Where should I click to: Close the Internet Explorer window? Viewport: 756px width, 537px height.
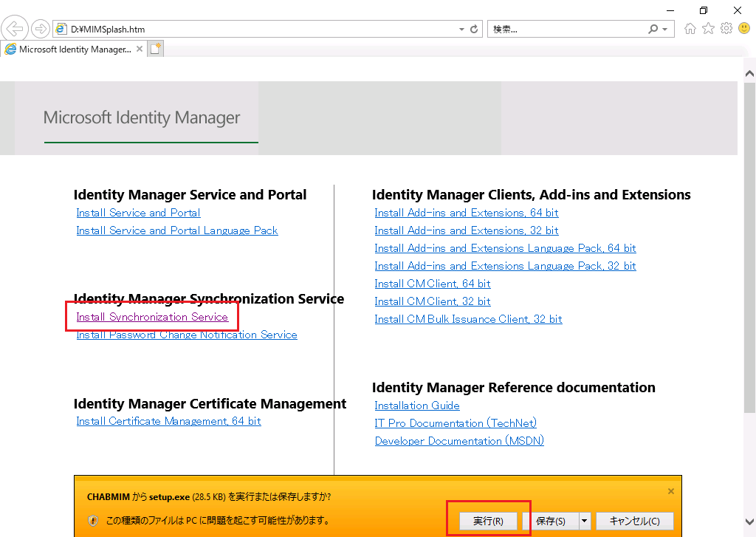point(738,10)
